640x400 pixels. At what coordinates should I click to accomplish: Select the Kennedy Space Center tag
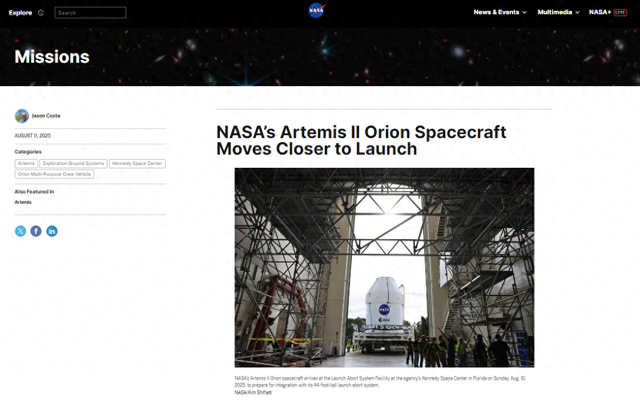click(137, 163)
